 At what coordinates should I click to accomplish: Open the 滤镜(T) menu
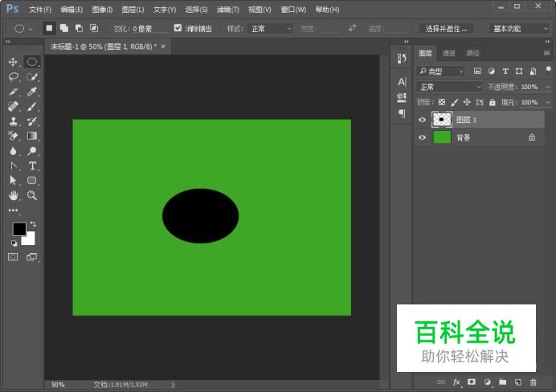click(x=228, y=10)
